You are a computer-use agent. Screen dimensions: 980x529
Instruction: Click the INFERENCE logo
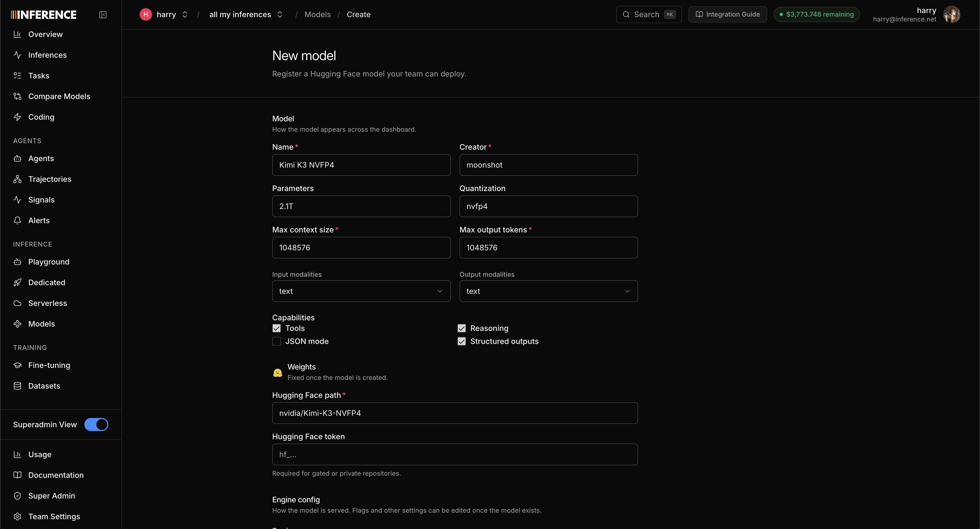click(x=43, y=14)
